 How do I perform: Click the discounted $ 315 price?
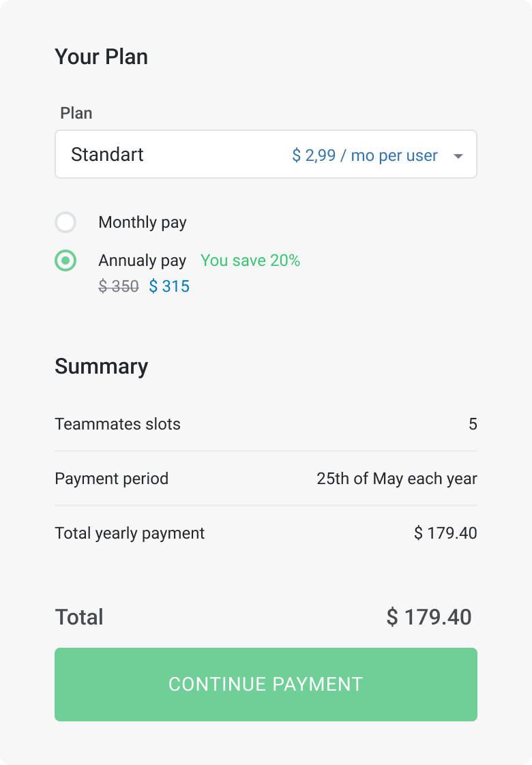tap(169, 286)
